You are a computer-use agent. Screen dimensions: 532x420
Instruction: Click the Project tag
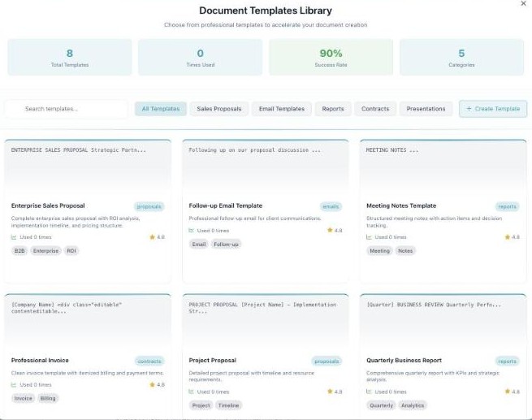click(x=201, y=405)
